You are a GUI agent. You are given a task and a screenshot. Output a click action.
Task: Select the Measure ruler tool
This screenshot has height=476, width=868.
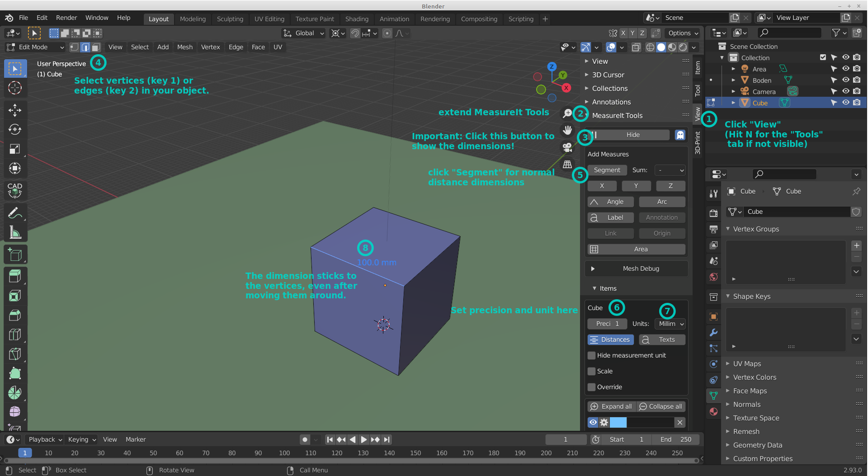[x=15, y=232]
